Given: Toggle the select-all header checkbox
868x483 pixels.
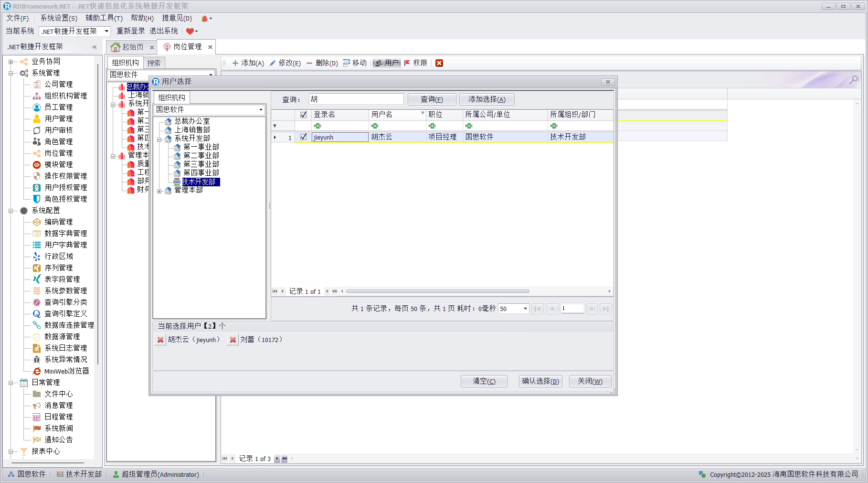Looking at the screenshot, I should pyautogui.click(x=303, y=115).
